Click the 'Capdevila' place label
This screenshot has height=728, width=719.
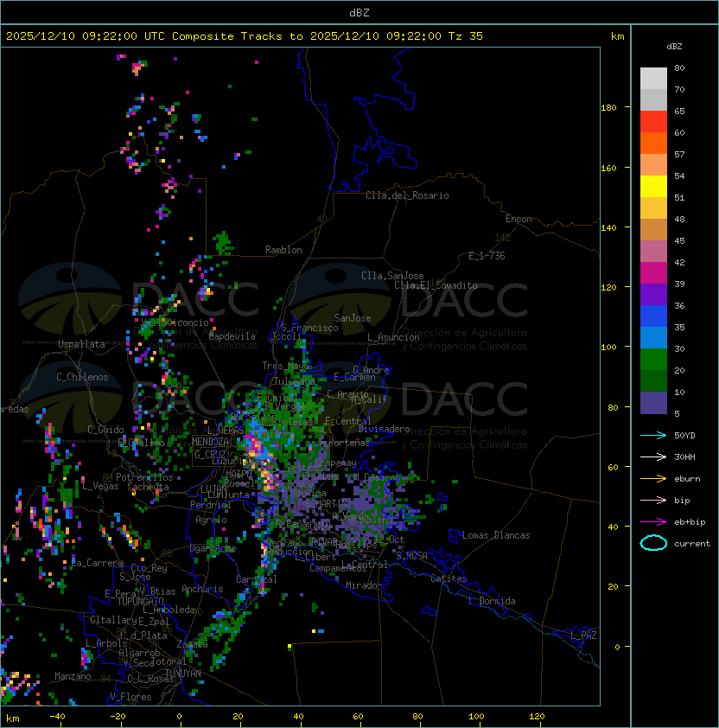(232, 336)
